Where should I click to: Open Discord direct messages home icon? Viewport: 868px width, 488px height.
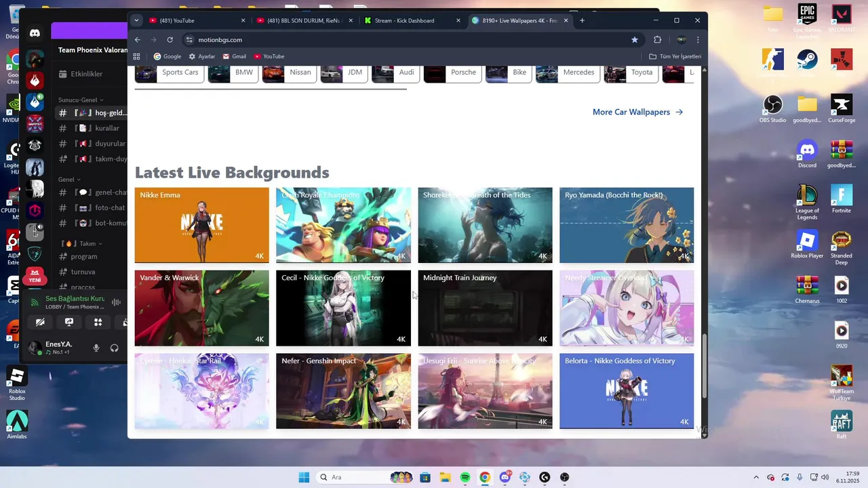[35, 33]
